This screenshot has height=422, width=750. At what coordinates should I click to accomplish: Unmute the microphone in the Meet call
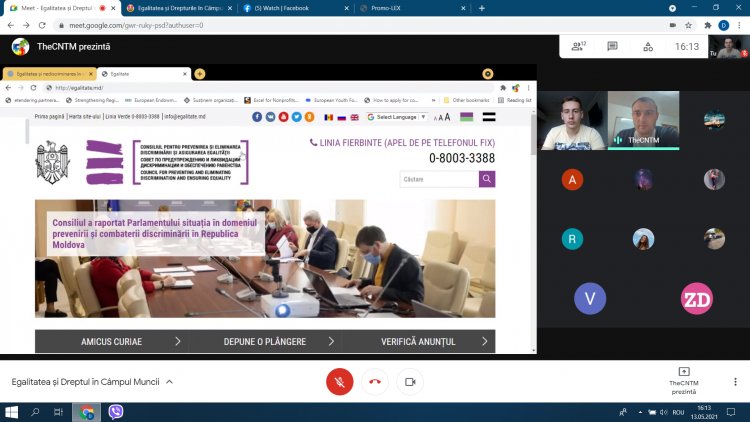[339, 382]
